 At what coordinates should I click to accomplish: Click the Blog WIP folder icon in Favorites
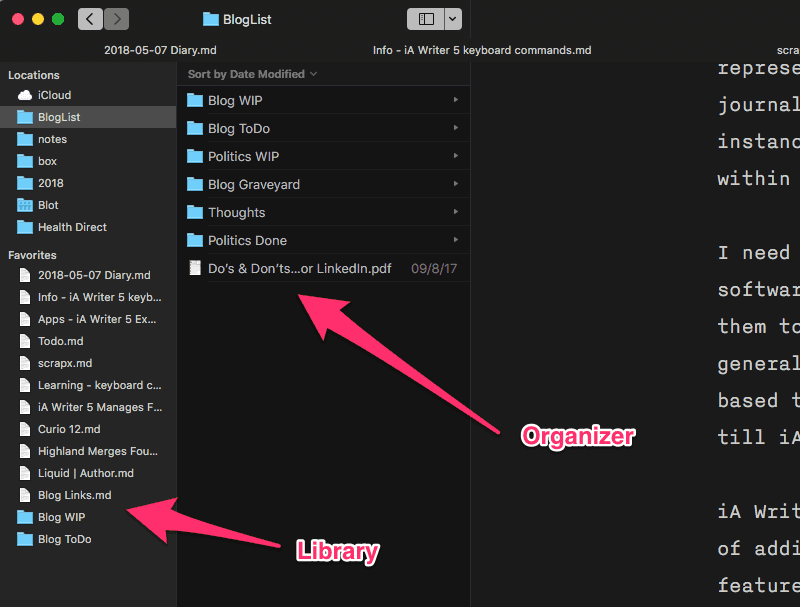pyautogui.click(x=25, y=517)
